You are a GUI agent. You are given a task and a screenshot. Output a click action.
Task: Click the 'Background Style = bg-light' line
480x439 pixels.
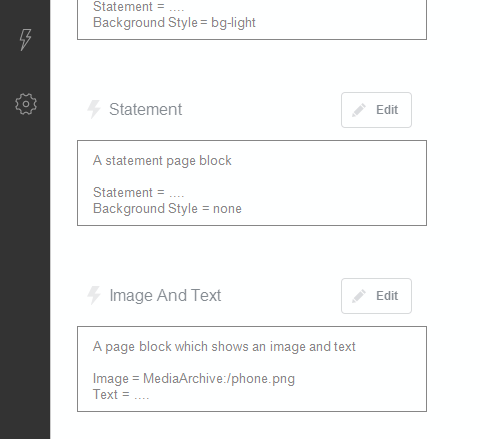[x=174, y=23]
